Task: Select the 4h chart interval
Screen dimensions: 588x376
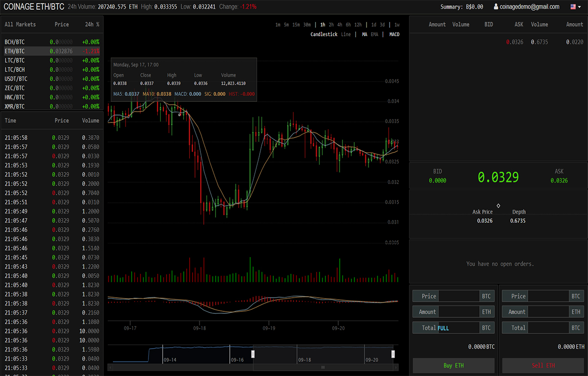Action: 340,24
